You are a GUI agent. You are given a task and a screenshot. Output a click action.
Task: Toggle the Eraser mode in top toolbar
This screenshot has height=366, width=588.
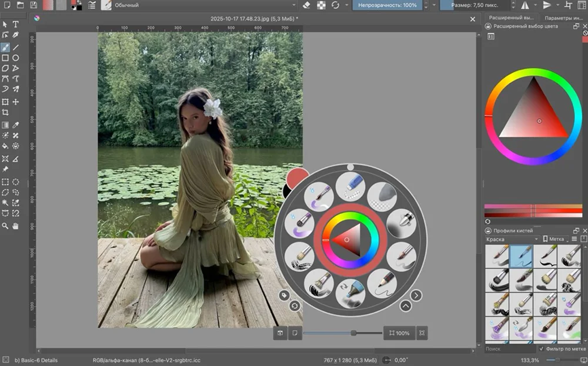[306, 5]
